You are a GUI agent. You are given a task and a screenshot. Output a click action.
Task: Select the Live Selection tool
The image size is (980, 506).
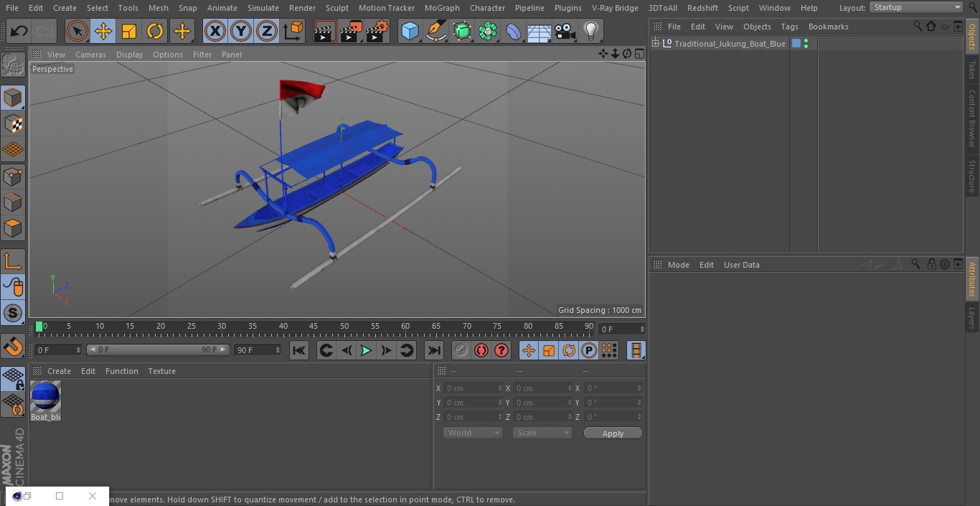pyautogui.click(x=77, y=32)
